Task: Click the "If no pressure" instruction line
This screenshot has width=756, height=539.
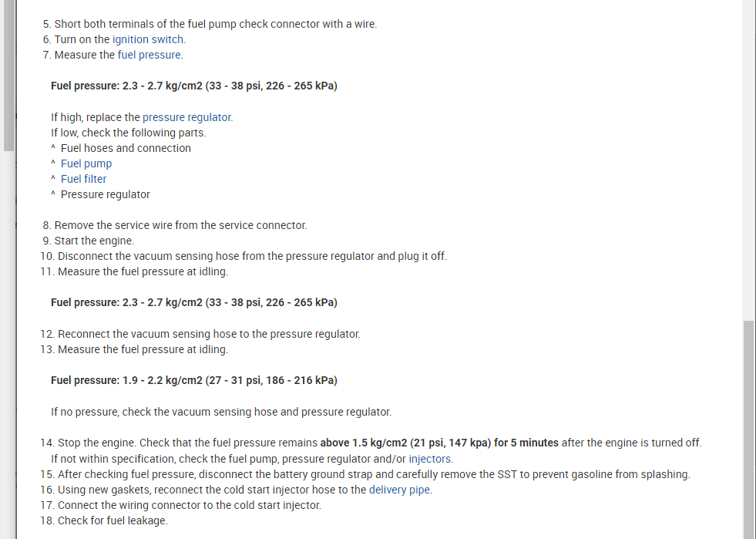Action: (x=221, y=412)
